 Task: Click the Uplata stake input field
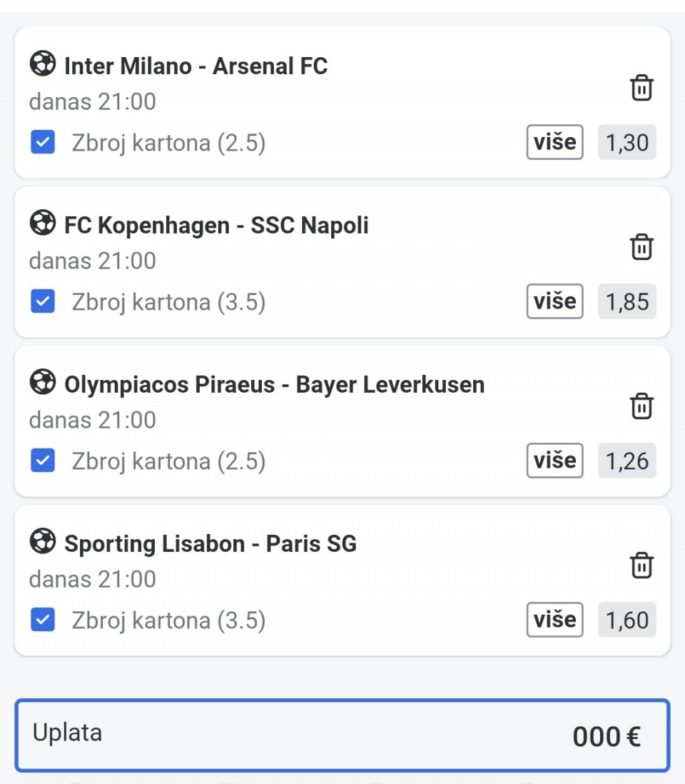pos(342,735)
